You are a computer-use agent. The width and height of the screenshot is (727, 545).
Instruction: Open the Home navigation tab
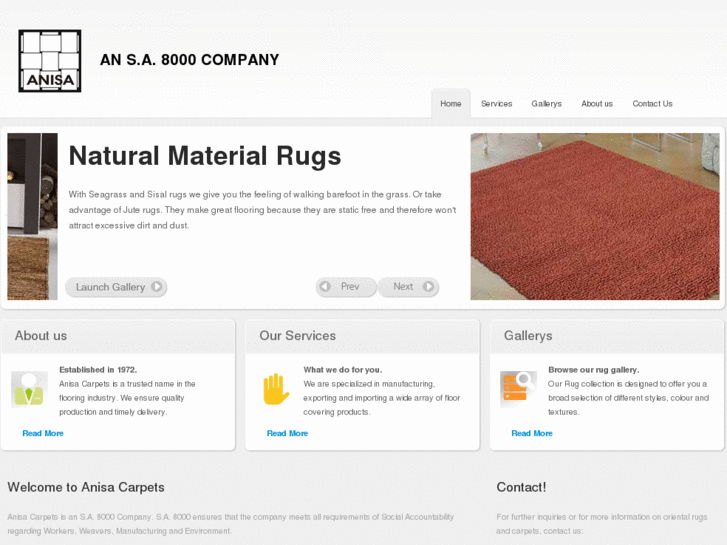[x=451, y=103]
